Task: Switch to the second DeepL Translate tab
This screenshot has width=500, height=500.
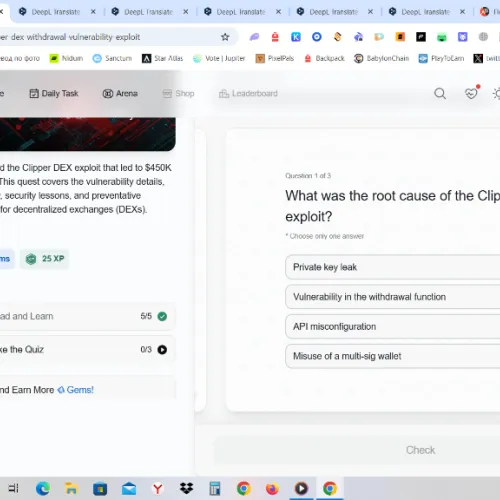Action: tap(148, 12)
